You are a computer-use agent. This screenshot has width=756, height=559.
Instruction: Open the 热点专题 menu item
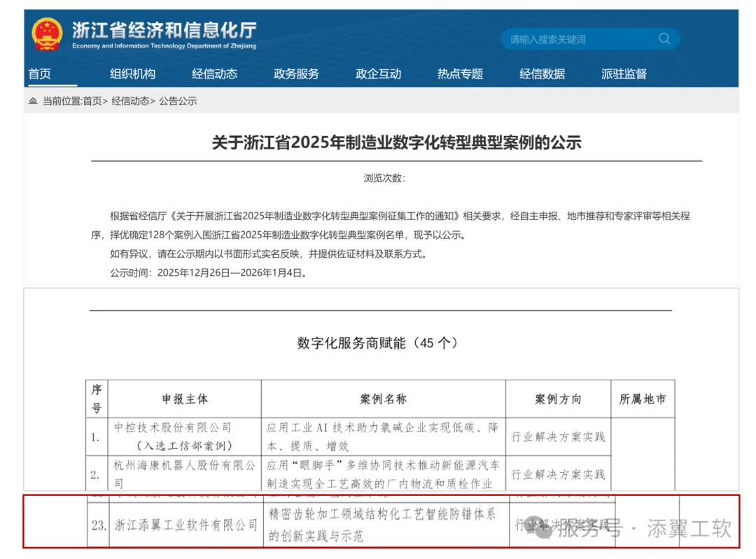pyautogui.click(x=460, y=74)
